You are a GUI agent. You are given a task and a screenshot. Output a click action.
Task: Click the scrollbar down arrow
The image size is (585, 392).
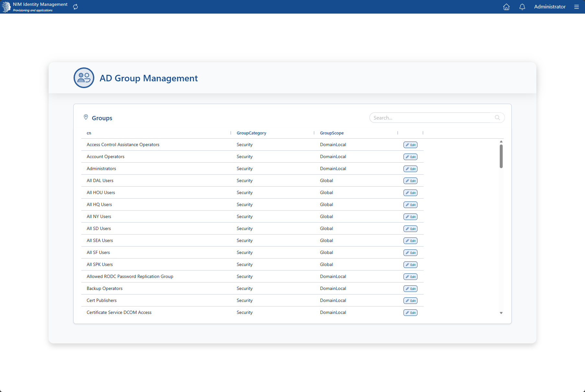coord(501,313)
